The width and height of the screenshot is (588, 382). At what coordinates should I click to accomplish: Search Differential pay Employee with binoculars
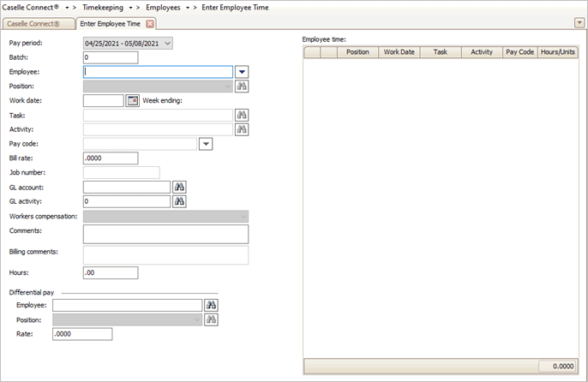click(212, 305)
